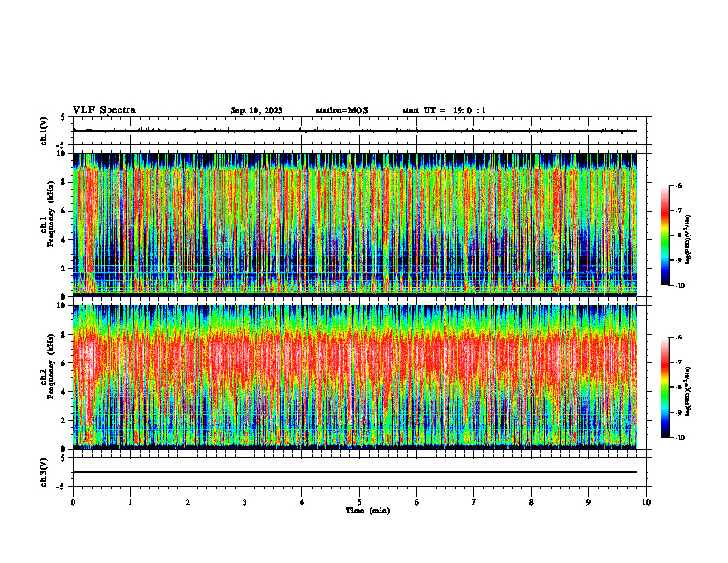Screen dimensions: 728x563
Task: Click time axis tick label "8"
Action: [x=531, y=502]
